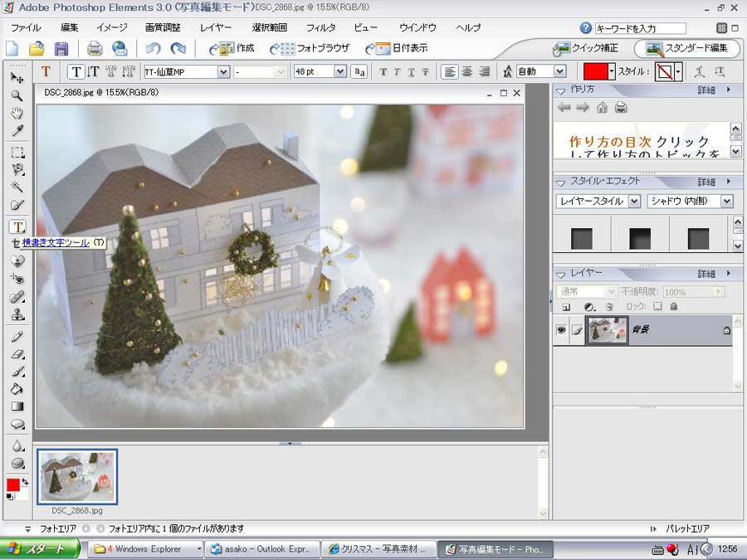Click the Save floppy disk icon
This screenshot has width=747, height=560.
point(61,49)
